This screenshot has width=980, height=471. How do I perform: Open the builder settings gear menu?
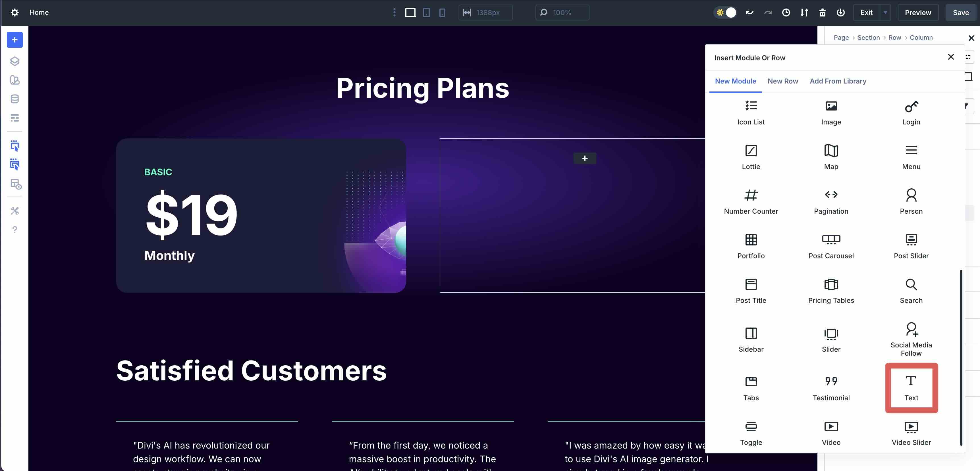point(14,12)
